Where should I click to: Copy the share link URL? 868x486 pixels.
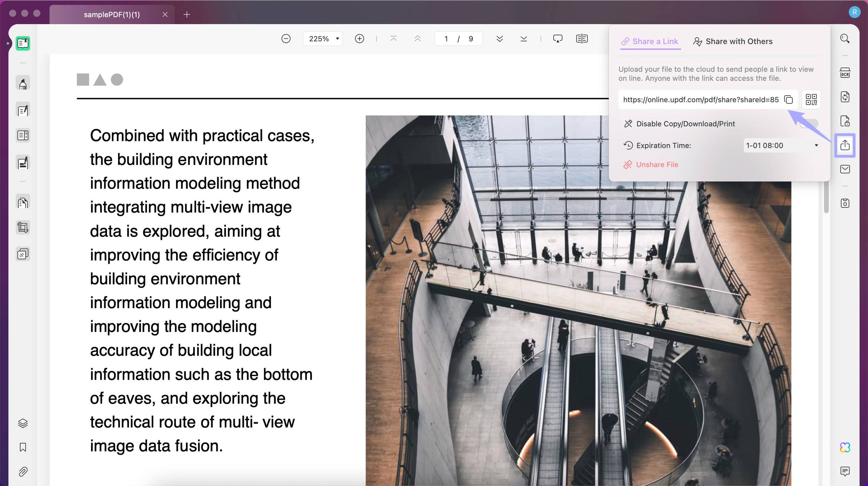coord(789,99)
